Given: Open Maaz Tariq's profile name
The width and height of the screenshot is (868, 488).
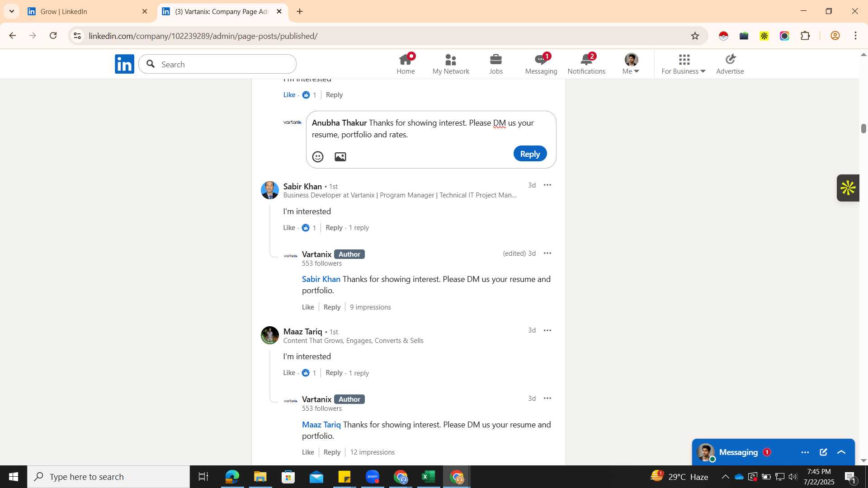Looking at the screenshot, I should coord(302,332).
